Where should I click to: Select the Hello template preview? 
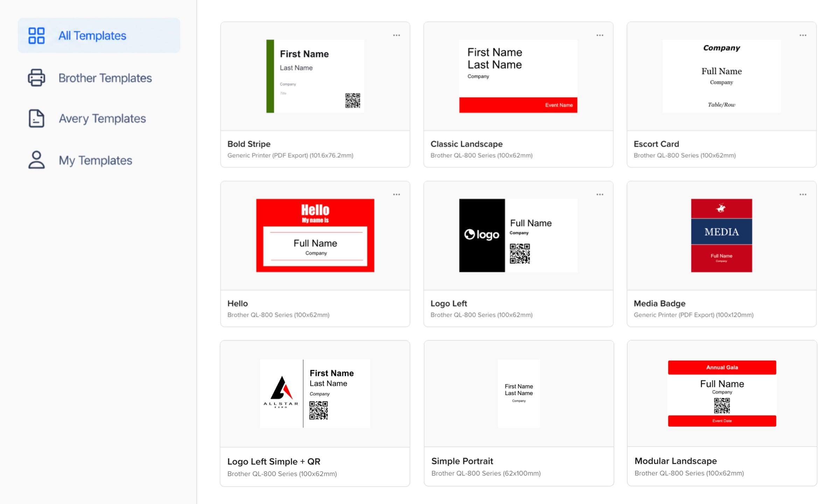click(x=315, y=235)
